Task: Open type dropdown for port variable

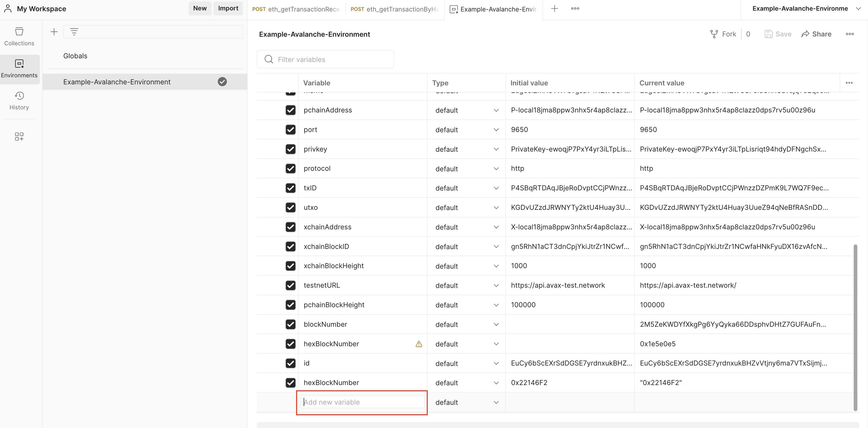Action: [496, 130]
